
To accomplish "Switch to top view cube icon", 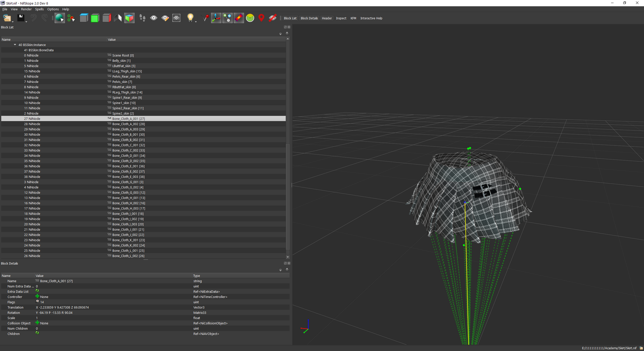I will point(84,18).
